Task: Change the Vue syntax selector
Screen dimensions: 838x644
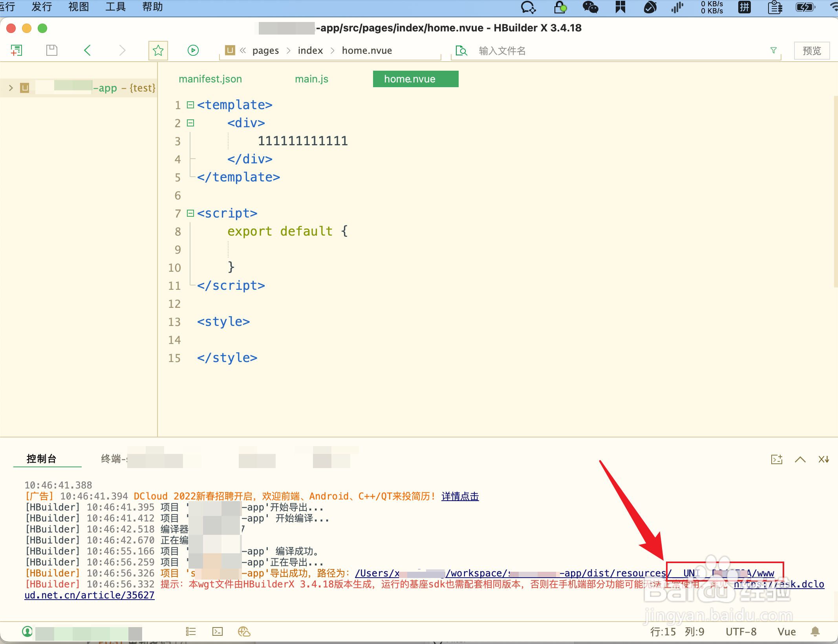Action: click(x=787, y=632)
